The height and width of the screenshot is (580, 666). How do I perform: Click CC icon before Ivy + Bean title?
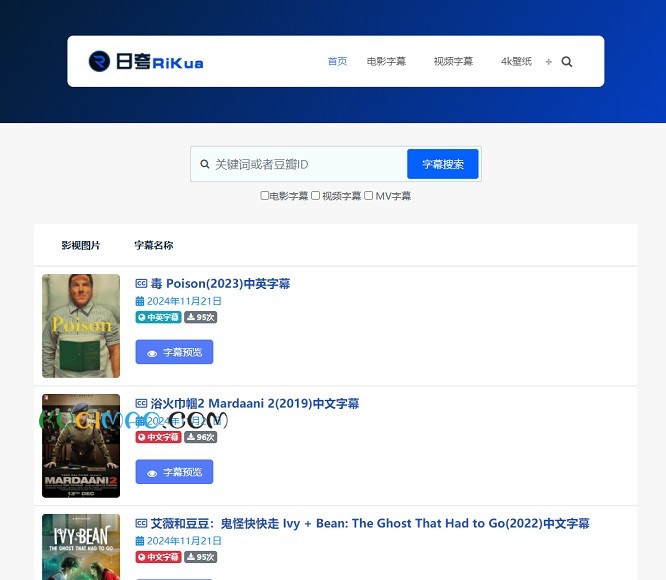[141, 523]
